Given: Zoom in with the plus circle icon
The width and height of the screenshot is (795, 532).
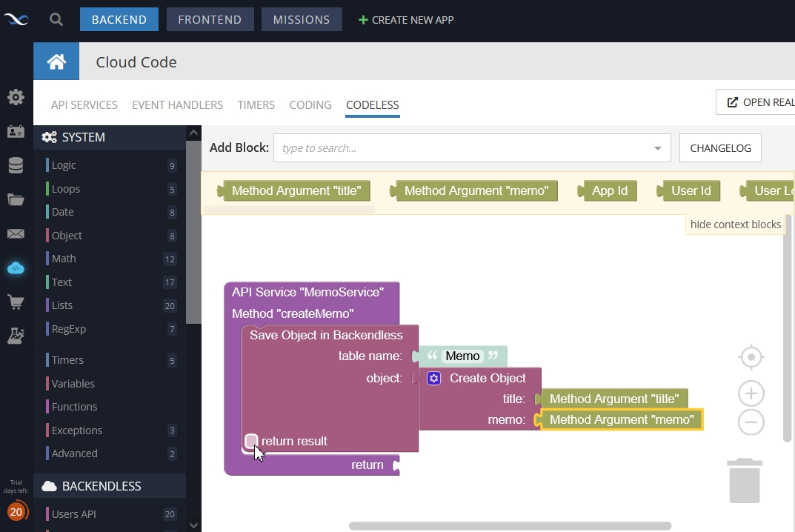Looking at the screenshot, I should (751, 393).
